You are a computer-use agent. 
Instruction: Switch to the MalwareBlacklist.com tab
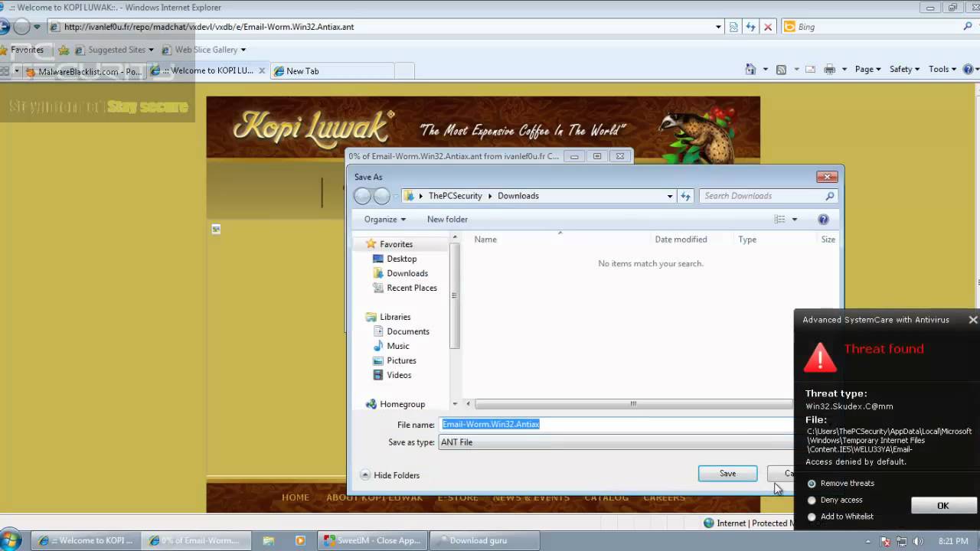pyautogui.click(x=83, y=71)
